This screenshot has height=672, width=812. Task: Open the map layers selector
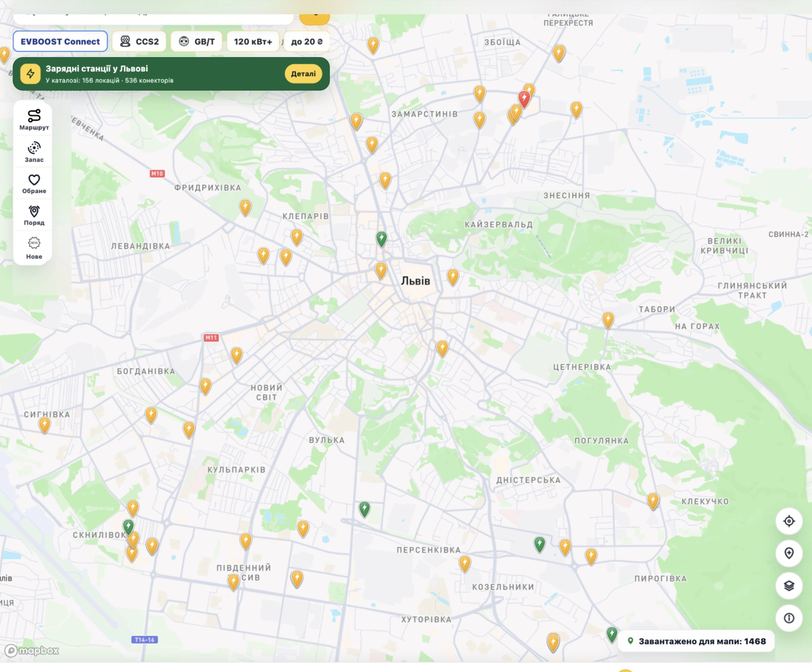789,586
